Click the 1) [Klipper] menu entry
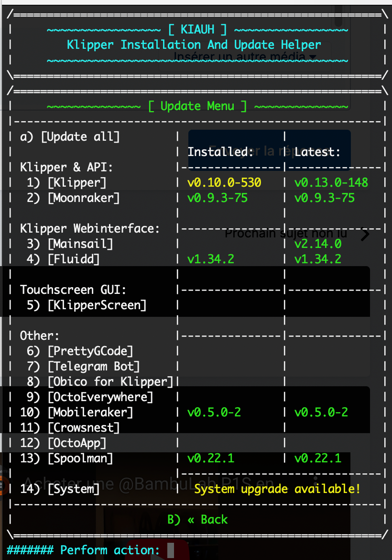The image size is (392, 560). (x=66, y=182)
